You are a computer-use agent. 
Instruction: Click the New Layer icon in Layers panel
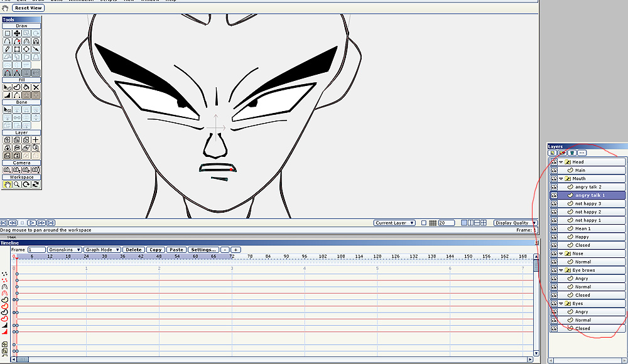click(552, 153)
